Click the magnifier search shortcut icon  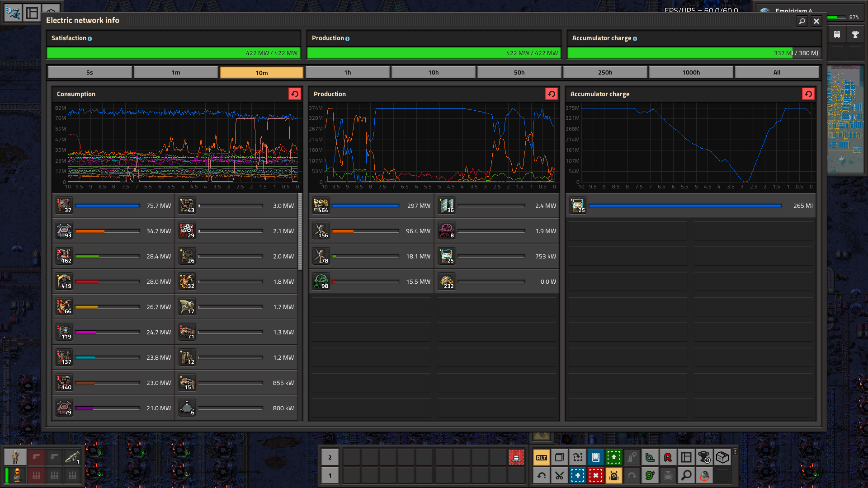pos(686,475)
